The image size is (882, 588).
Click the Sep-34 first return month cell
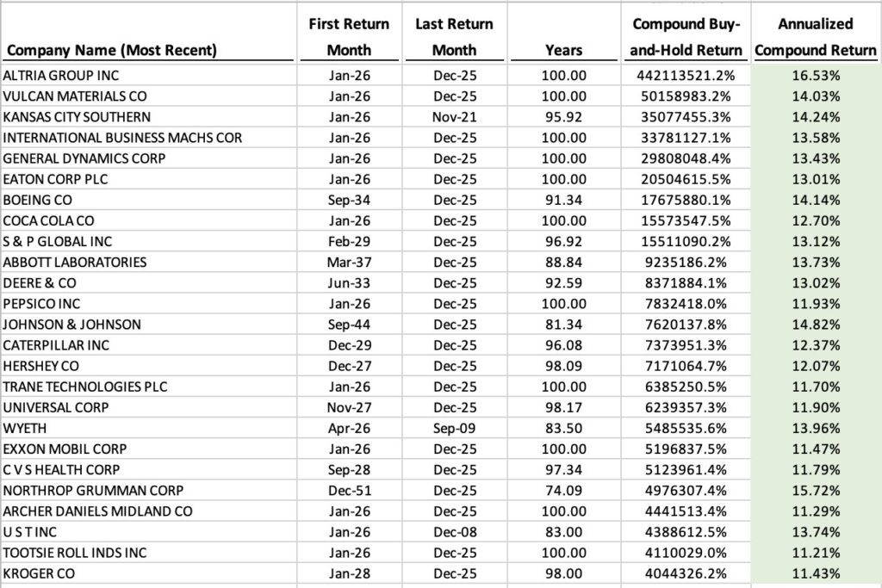click(x=349, y=200)
